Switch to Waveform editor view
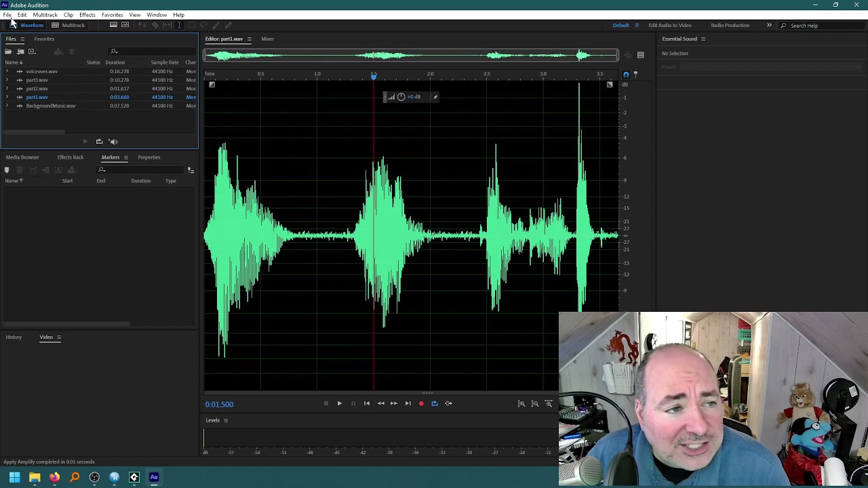The width and height of the screenshot is (868, 488). [x=27, y=25]
